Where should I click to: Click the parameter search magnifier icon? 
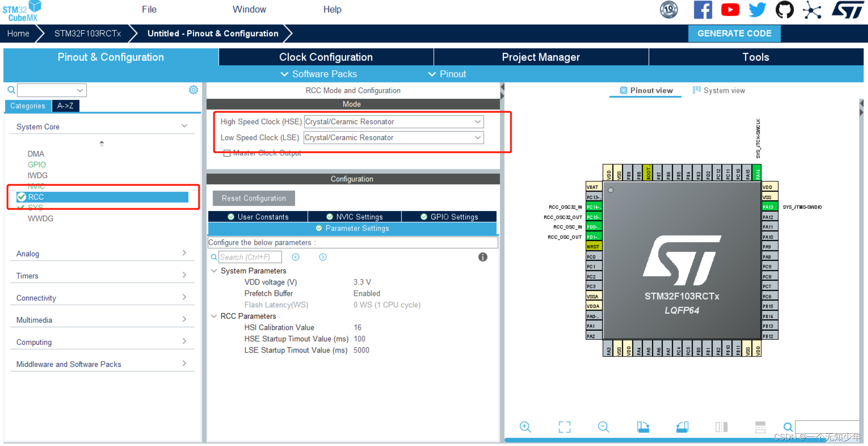tap(214, 257)
